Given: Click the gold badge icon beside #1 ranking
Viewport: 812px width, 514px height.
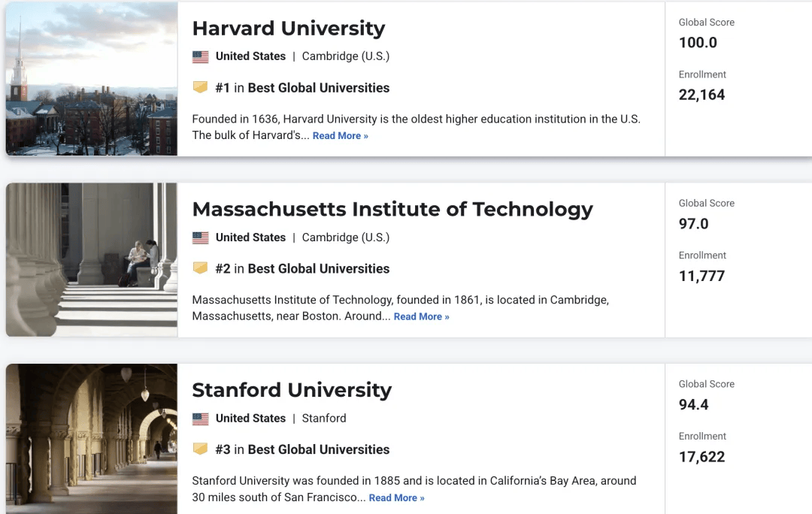Looking at the screenshot, I should tap(201, 87).
